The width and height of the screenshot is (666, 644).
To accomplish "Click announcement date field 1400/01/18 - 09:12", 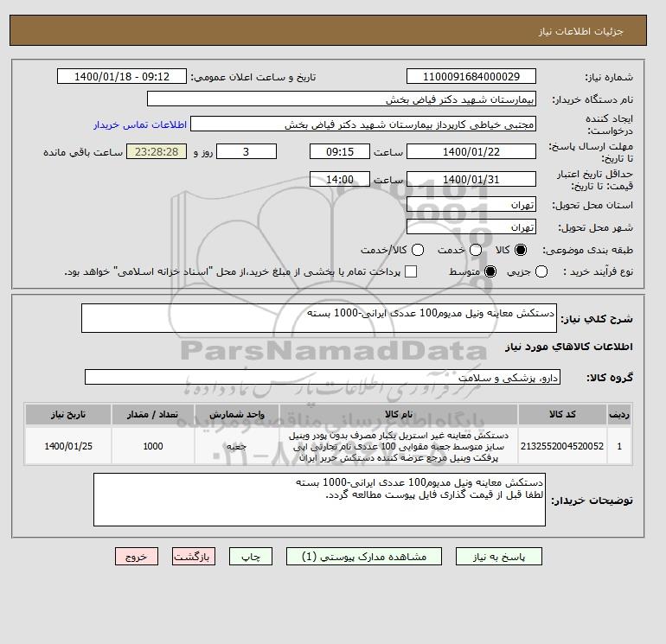I will (x=122, y=76).
